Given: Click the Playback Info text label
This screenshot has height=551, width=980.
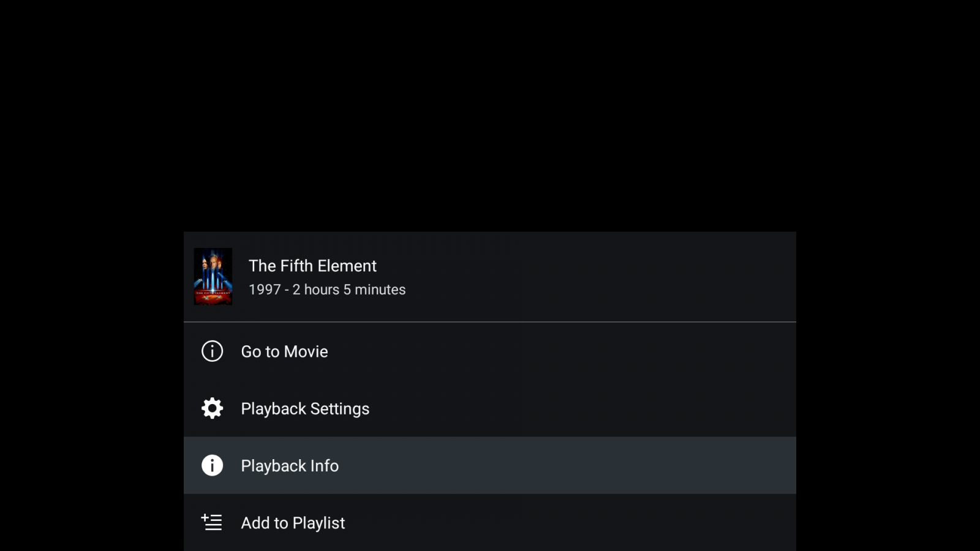Looking at the screenshot, I should point(290,466).
